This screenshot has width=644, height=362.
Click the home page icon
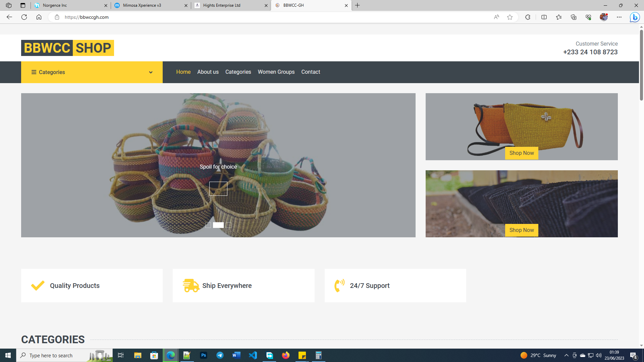39,17
